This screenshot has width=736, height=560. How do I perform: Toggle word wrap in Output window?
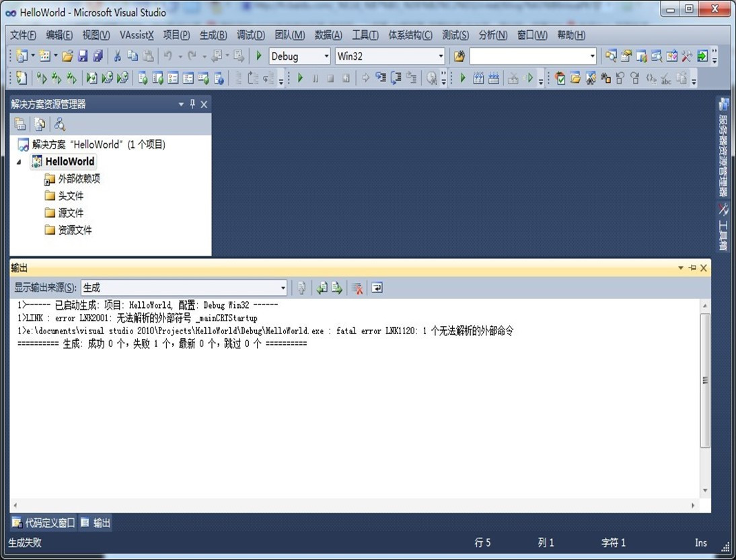click(377, 288)
